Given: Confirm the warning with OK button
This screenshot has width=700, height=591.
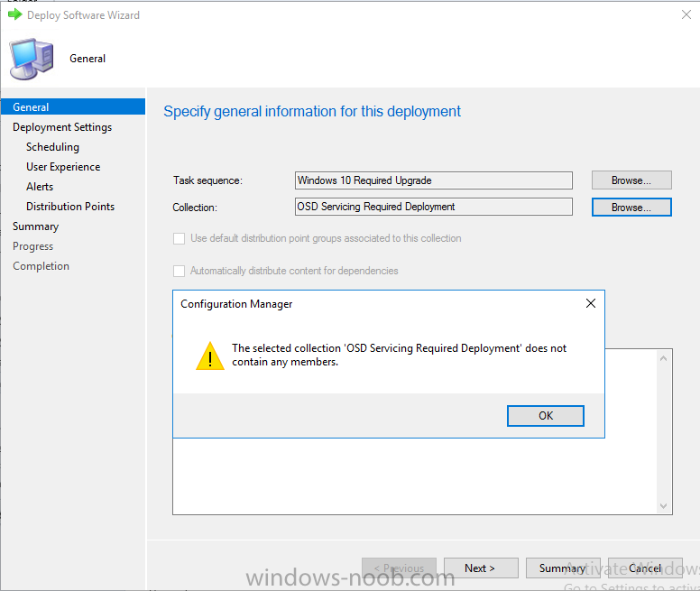Looking at the screenshot, I should point(546,416).
